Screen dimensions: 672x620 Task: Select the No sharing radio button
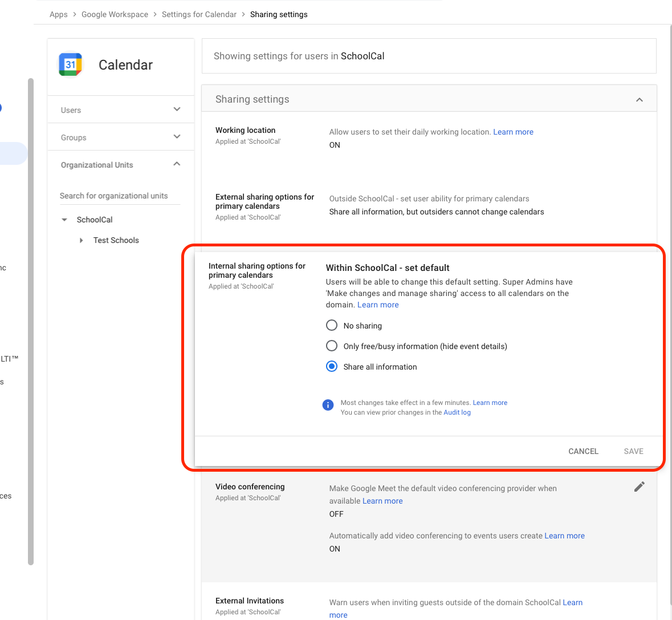[332, 325]
